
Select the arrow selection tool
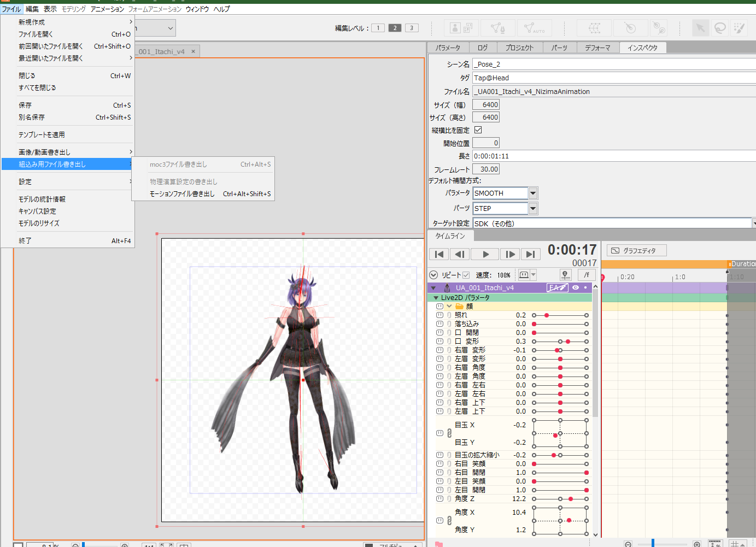point(700,28)
